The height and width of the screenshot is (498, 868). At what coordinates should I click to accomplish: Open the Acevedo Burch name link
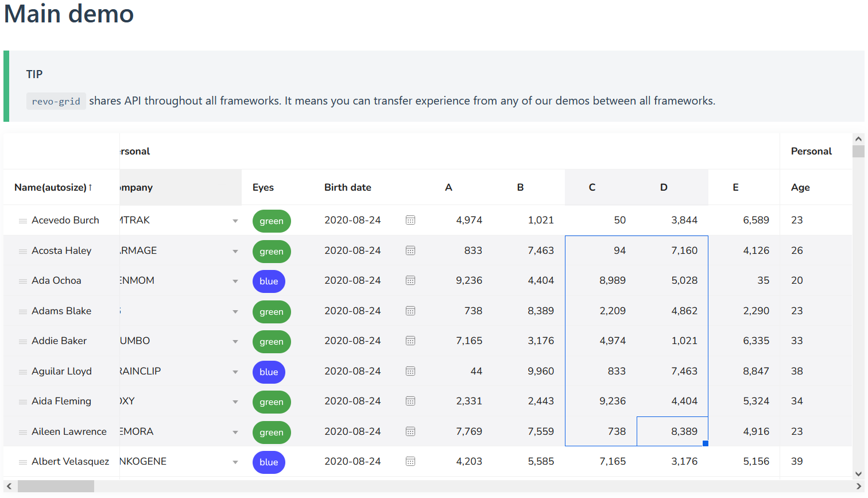pyautogui.click(x=65, y=220)
